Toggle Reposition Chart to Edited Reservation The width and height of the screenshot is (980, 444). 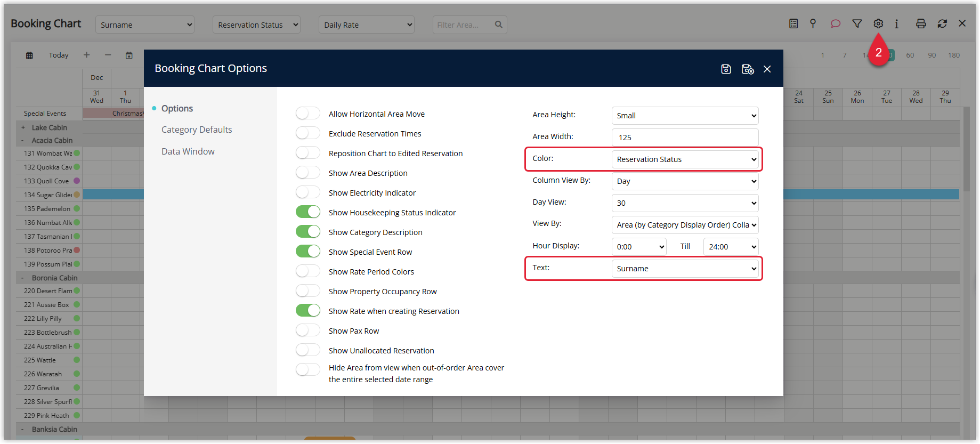tap(308, 153)
